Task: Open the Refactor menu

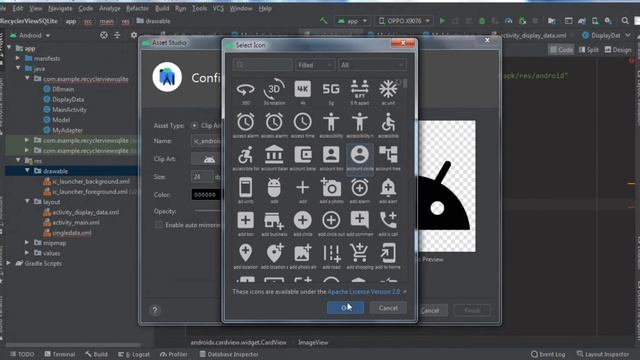Action: click(137, 8)
